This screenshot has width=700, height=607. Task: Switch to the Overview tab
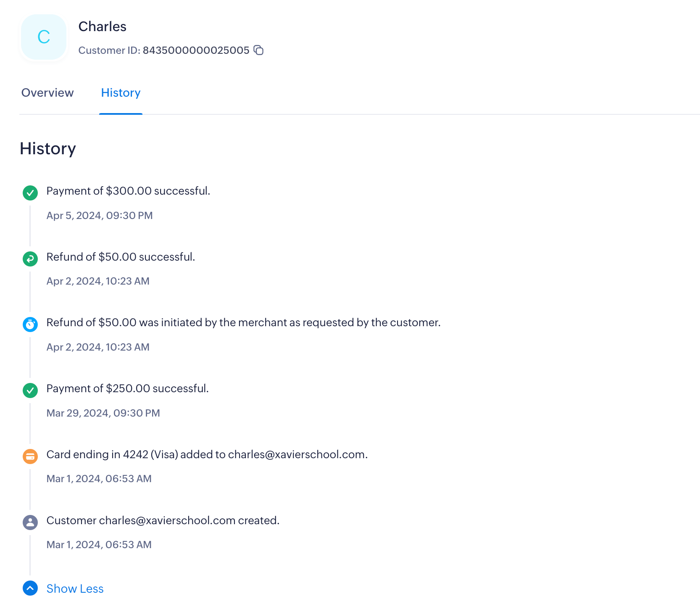coord(47,92)
